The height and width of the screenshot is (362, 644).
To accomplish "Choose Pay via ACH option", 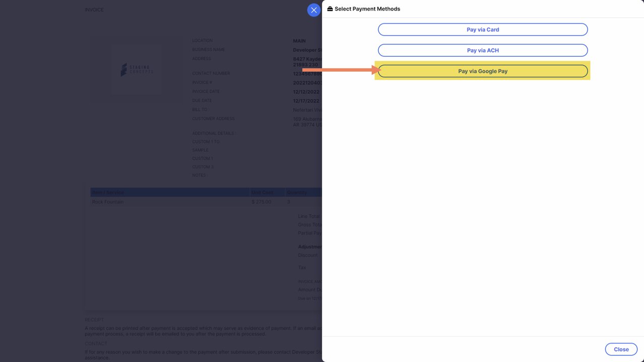I will tap(483, 50).
